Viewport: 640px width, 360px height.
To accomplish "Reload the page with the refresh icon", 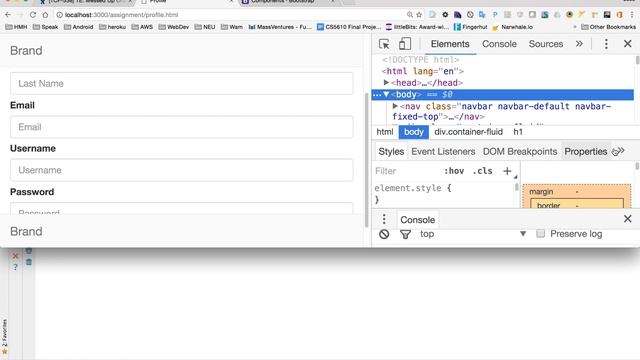I will pyautogui.click(x=33, y=15).
